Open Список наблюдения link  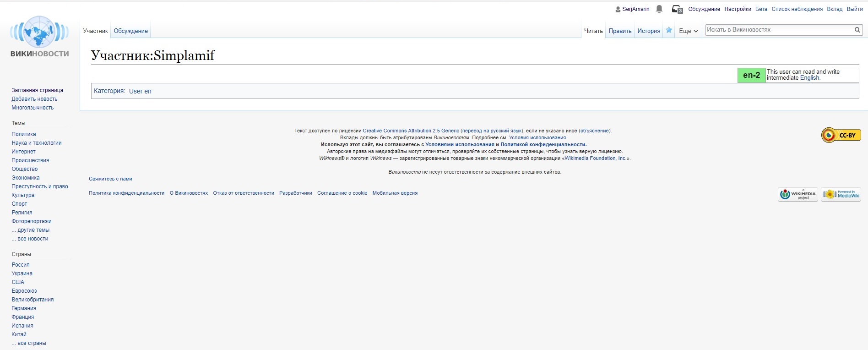[797, 9]
